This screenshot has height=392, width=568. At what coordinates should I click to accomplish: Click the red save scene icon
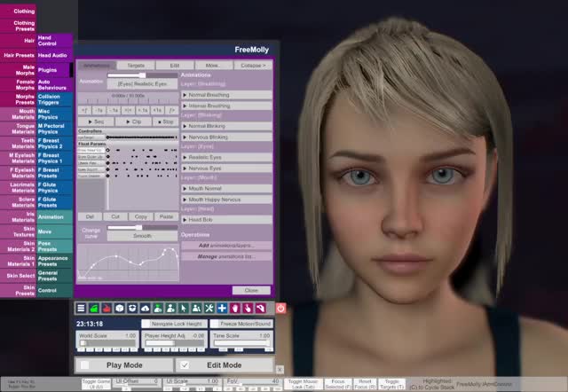106,309
